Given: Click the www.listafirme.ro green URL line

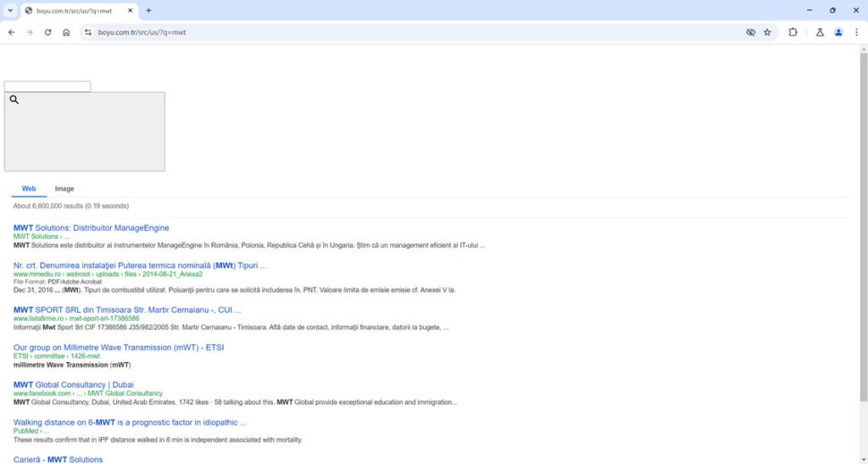Looking at the screenshot, I should pos(76,318).
